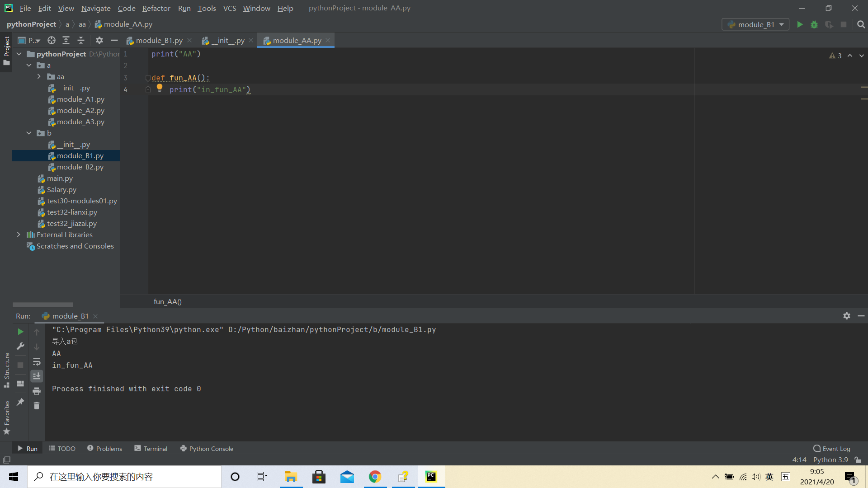Clear all Run console output

pos(37,406)
